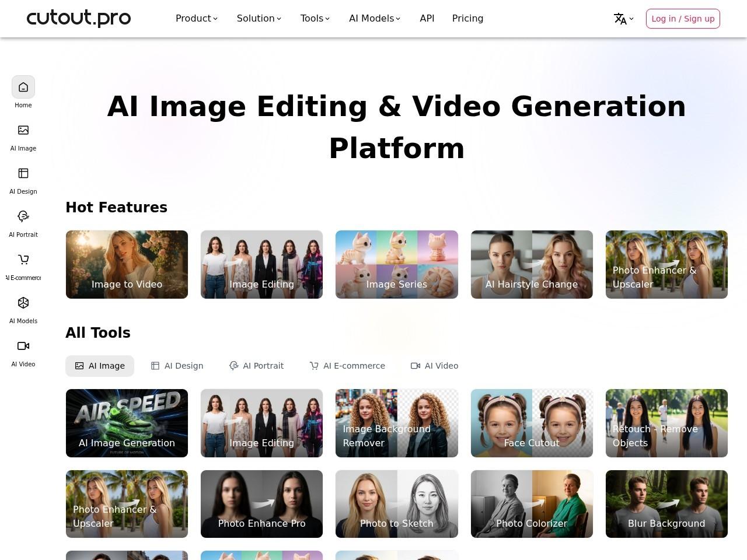Viewport: 747px width, 560px height.
Task: Open the AI E-commerce cart icon
Action: click(x=23, y=260)
